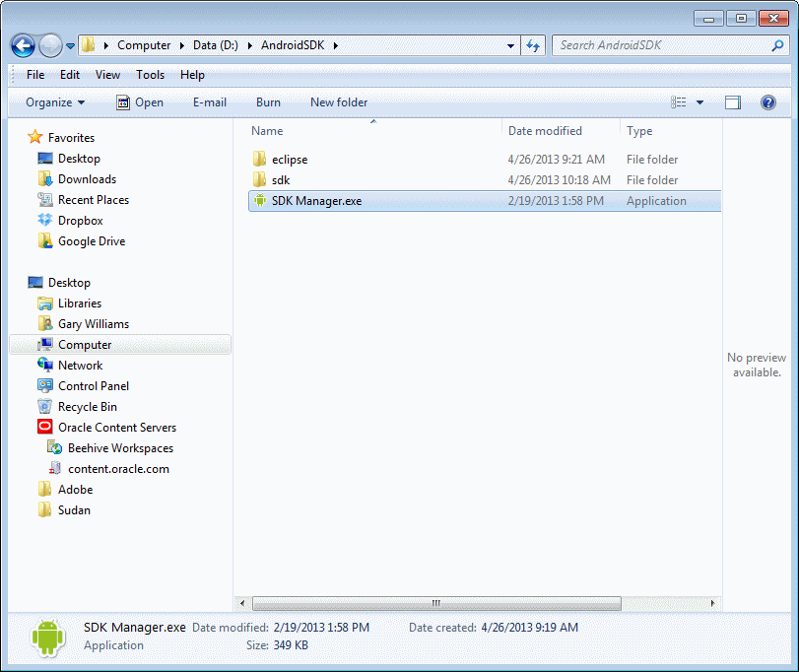Click the Downloads folder icon
Image resolution: width=799 pixels, height=672 pixels.
45,178
